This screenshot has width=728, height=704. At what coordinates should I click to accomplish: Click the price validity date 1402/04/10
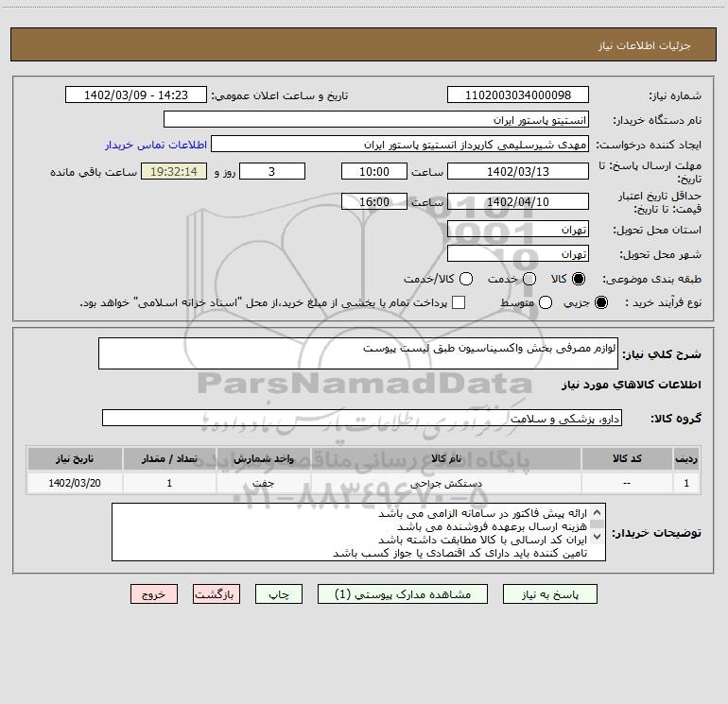(518, 201)
